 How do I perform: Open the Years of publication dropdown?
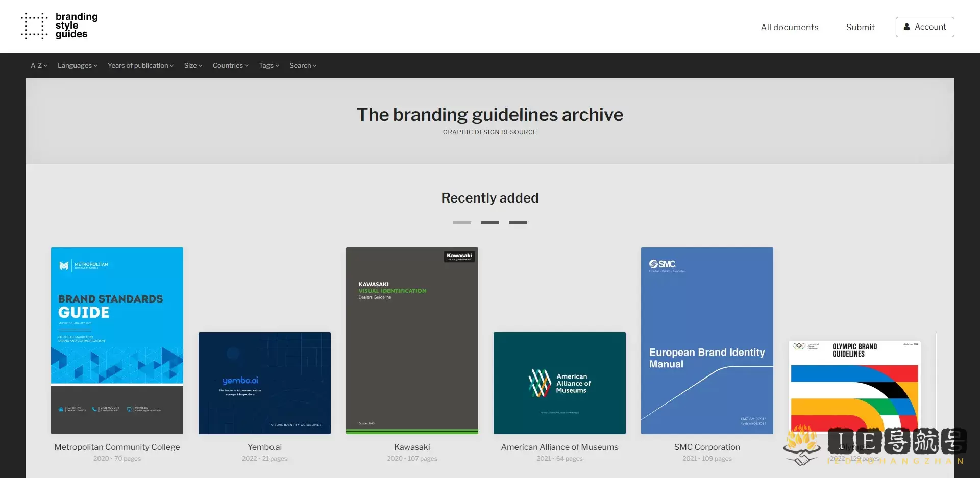tap(140, 65)
